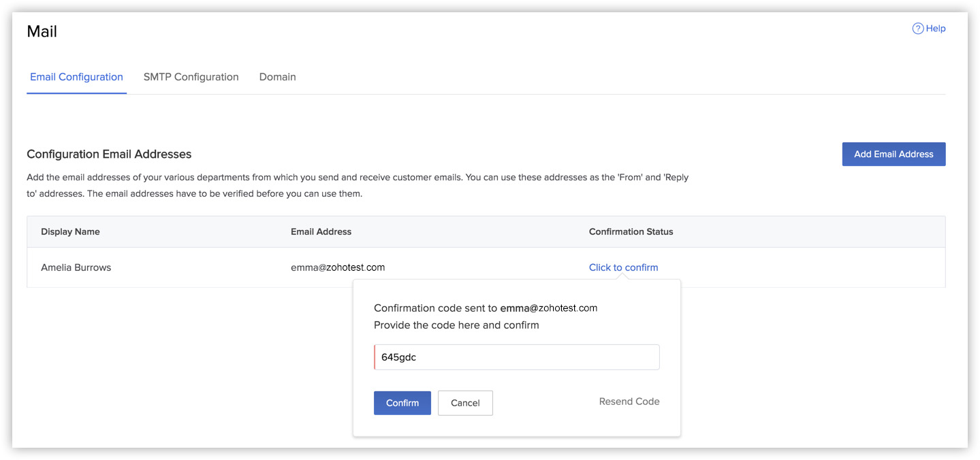Click the Email Address column header
This screenshot has height=460, width=980.
321,231
